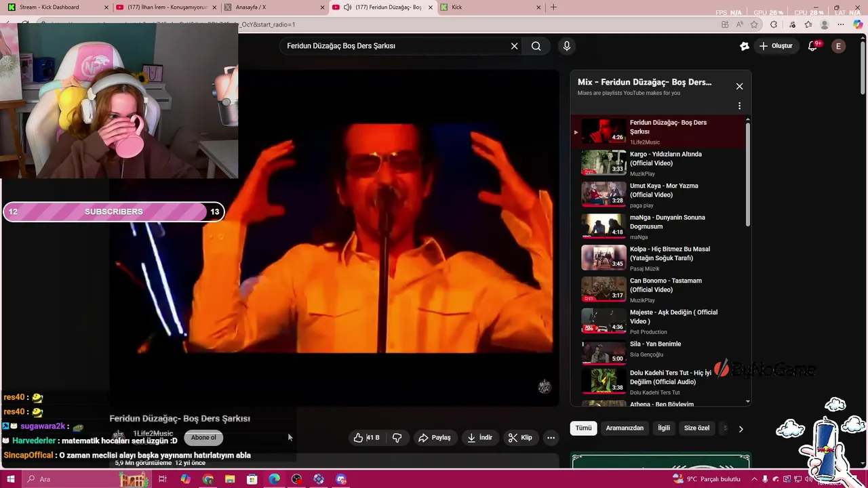Show more filter chips with right arrow

[741, 429]
